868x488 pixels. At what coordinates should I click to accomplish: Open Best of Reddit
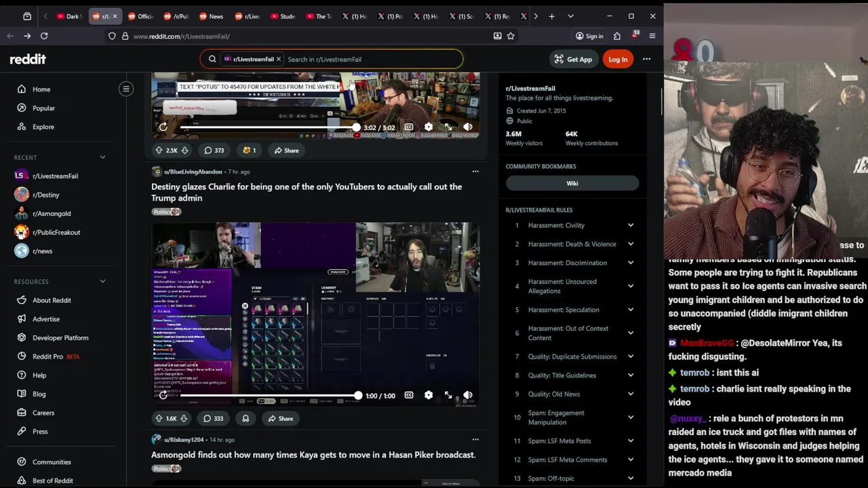(52, 481)
